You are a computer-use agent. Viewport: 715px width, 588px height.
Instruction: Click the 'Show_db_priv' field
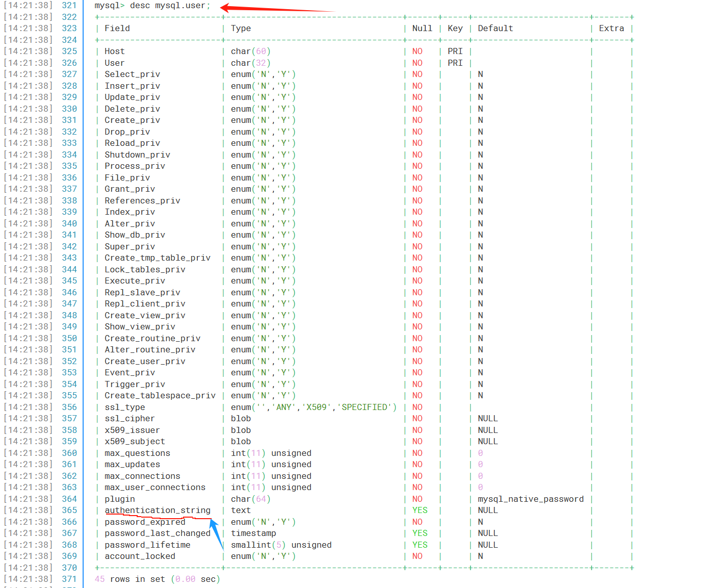pos(135,235)
